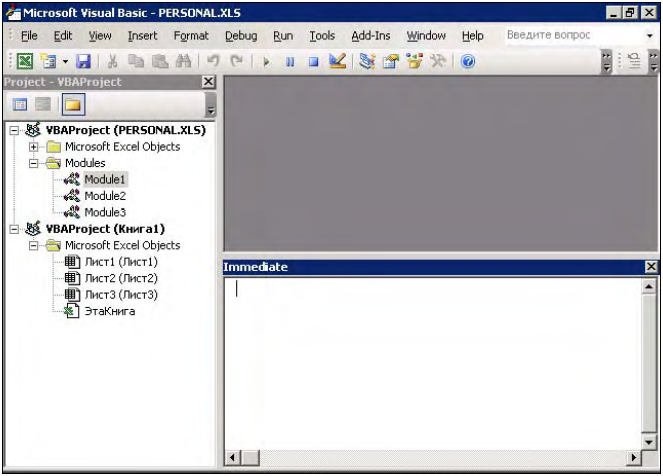This screenshot has width=663, height=476.
Task: Collapse the Modules folder node
Action: click(33, 163)
